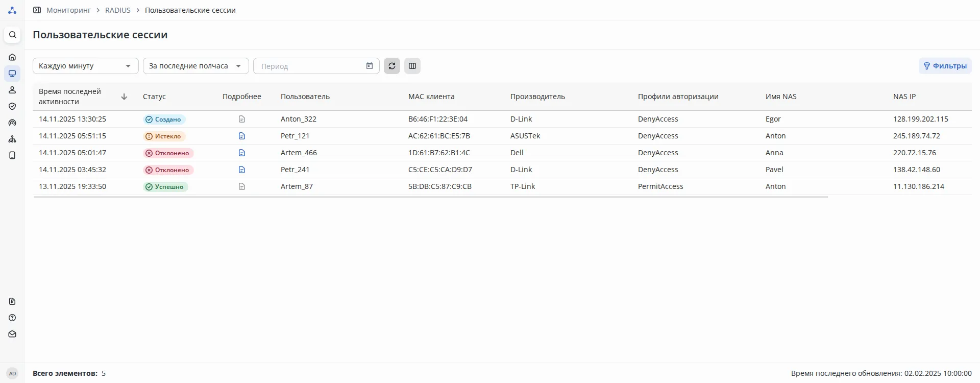
Task: Open the help question mark icon
Action: (x=12, y=318)
